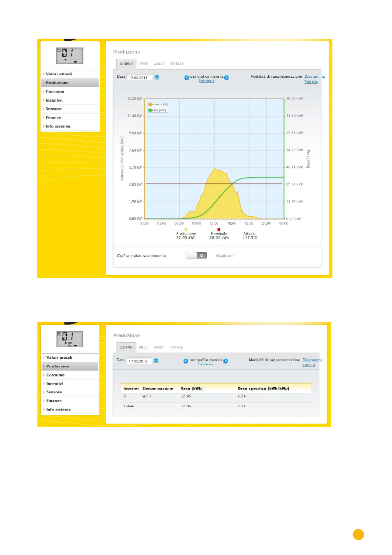392x555 pixels.
Task: Click the next arrow in the table view
Action: (x=226, y=361)
